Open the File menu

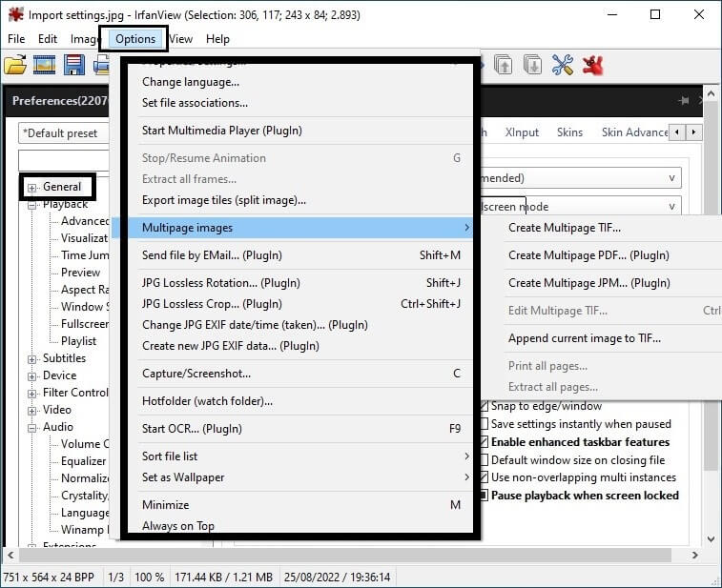16,39
